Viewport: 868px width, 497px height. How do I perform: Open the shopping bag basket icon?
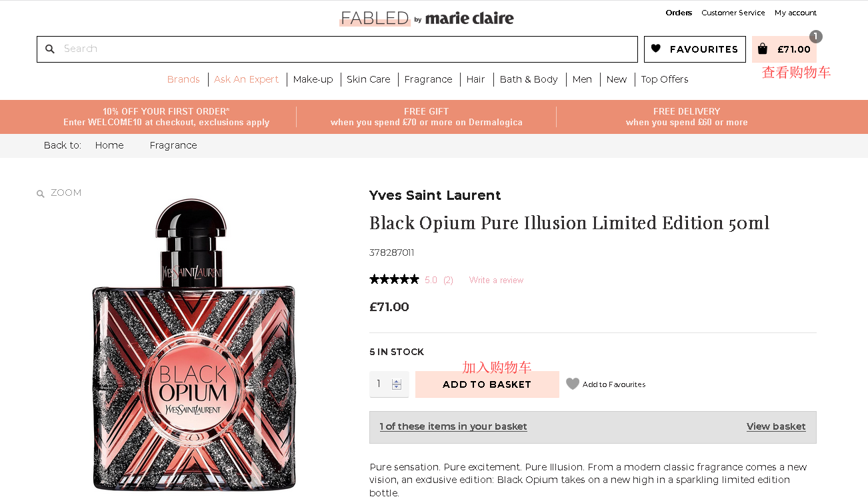763,49
